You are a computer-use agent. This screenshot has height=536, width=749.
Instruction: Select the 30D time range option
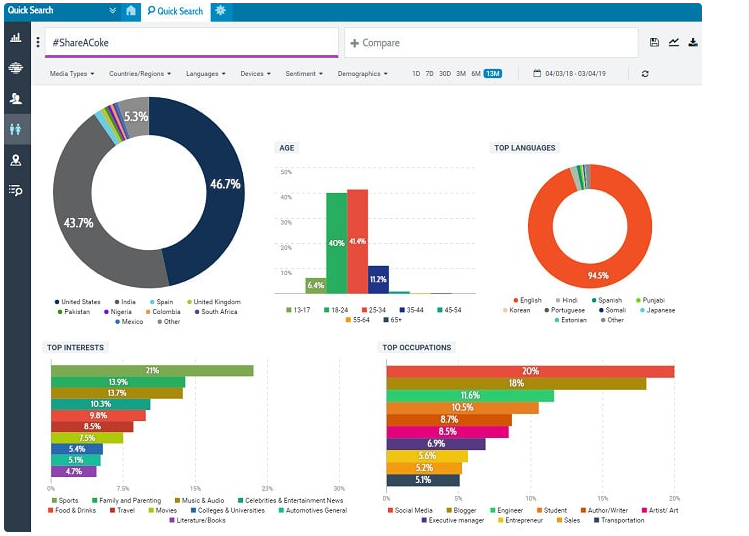pyautogui.click(x=445, y=74)
